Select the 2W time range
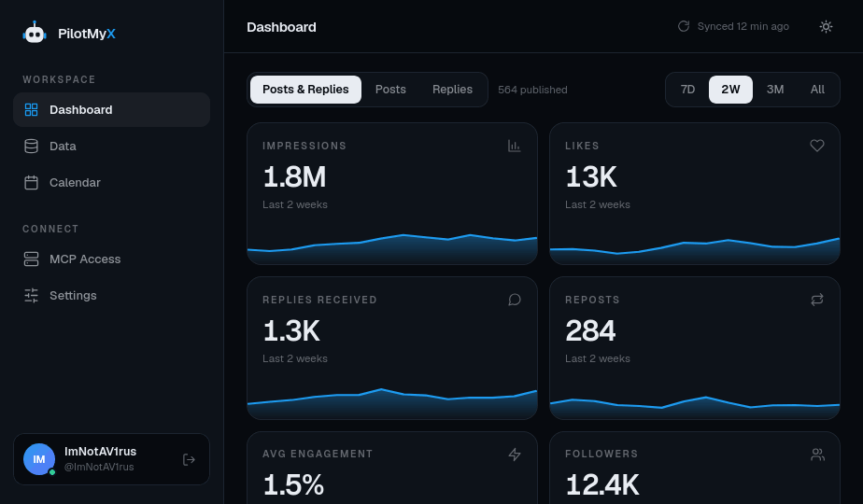The width and height of the screenshot is (863, 504). (x=730, y=90)
